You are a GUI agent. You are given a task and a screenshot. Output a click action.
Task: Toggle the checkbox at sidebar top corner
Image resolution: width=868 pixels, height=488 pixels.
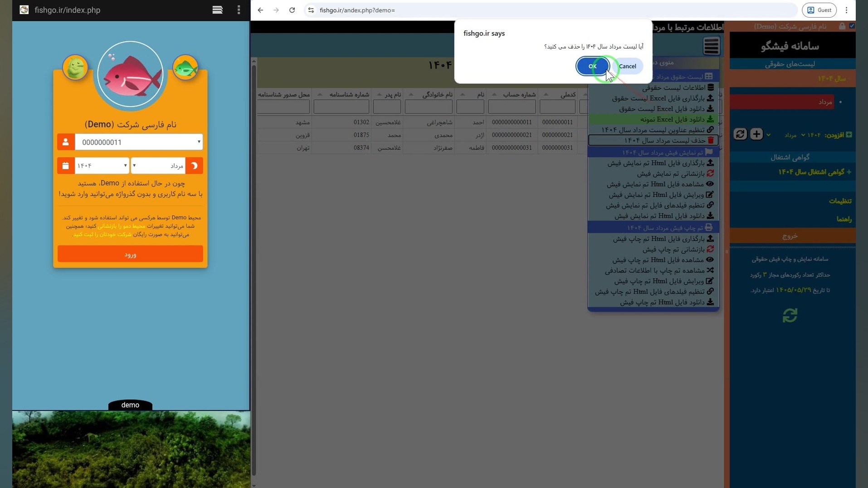(x=852, y=26)
